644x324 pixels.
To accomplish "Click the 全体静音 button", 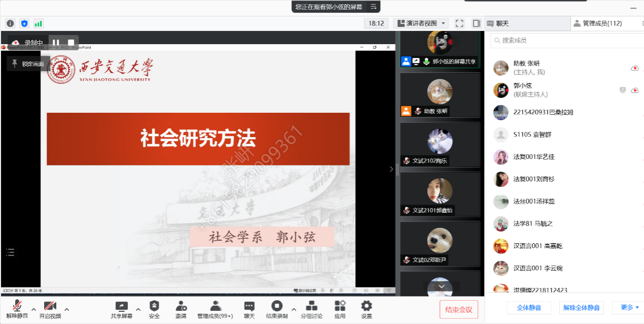I will (529, 308).
